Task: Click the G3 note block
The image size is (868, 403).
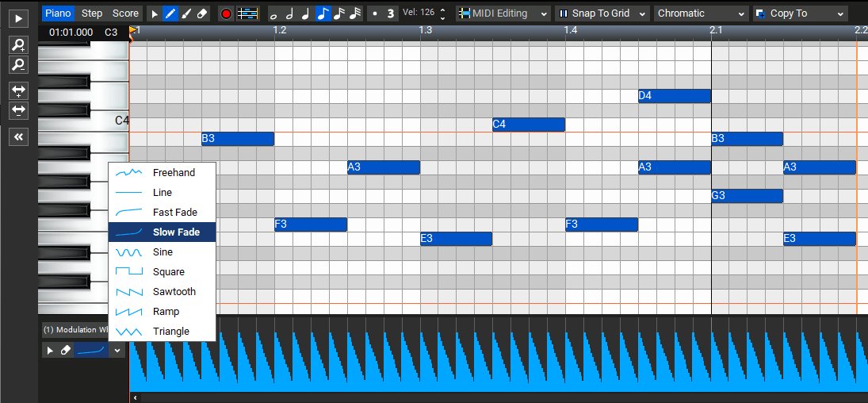Action: [747, 196]
